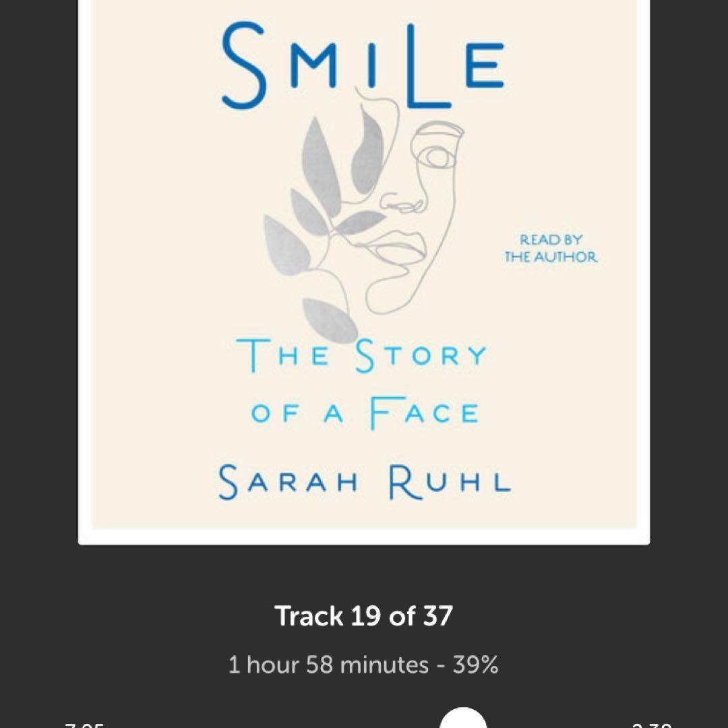Tap the Of A Face subtitle line
Image resolution: width=728 pixels, height=728 pixels.
[365, 413]
